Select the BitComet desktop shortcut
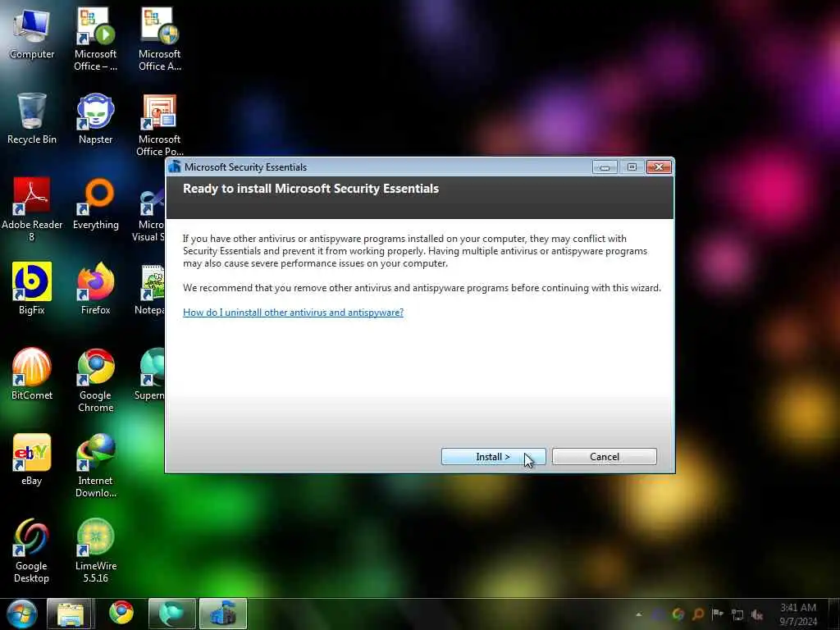 [x=32, y=374]
